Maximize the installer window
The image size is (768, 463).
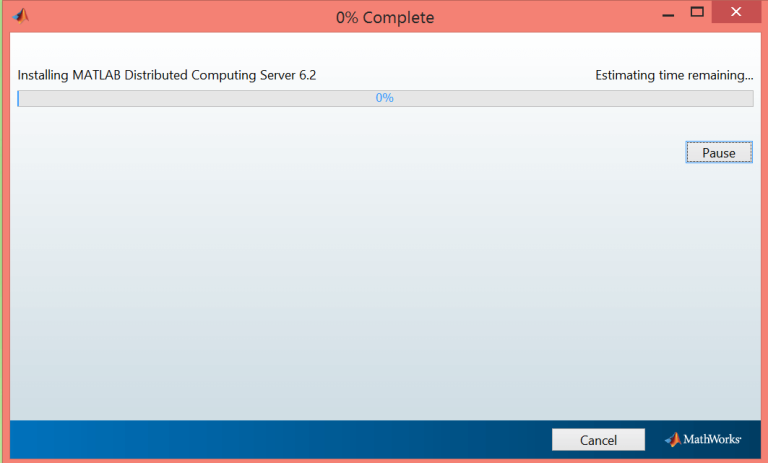[697, 12]
